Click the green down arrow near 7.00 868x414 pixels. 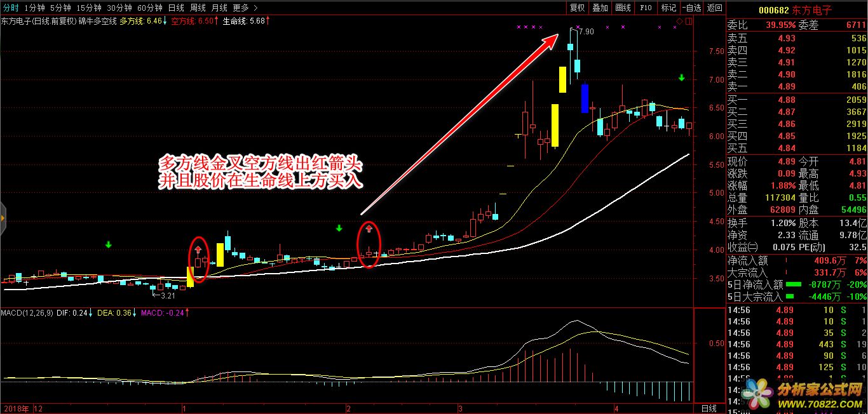[x=681, y=78]
